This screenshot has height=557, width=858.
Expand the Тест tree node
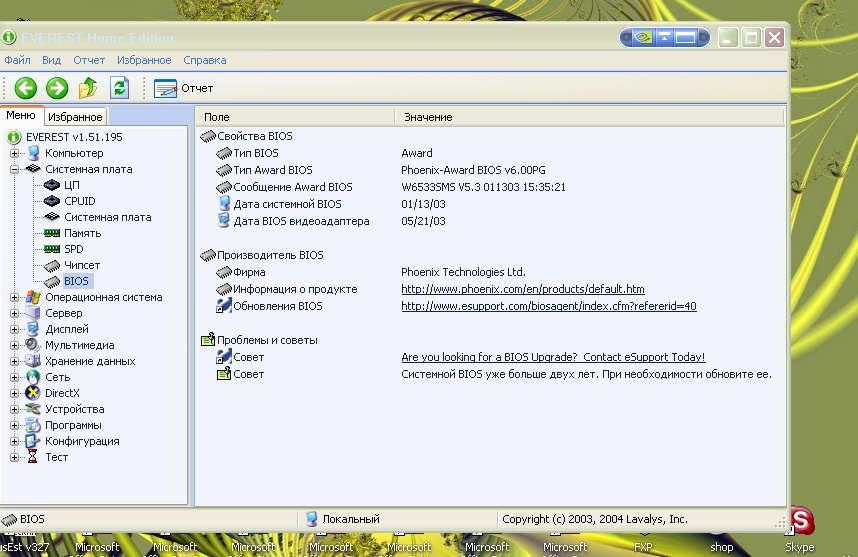(15, 457)
